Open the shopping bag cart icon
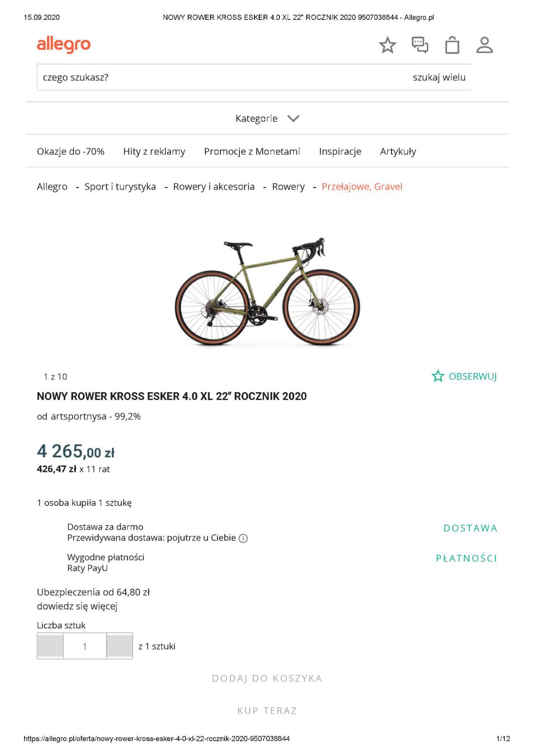The height and width of the screenshot is (756, 534). tap(452, 45)
